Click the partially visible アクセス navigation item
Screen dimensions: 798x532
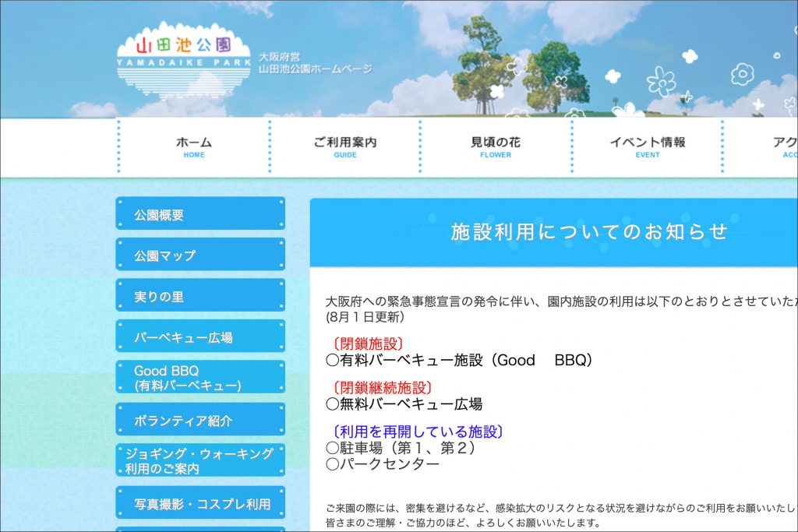782,146
